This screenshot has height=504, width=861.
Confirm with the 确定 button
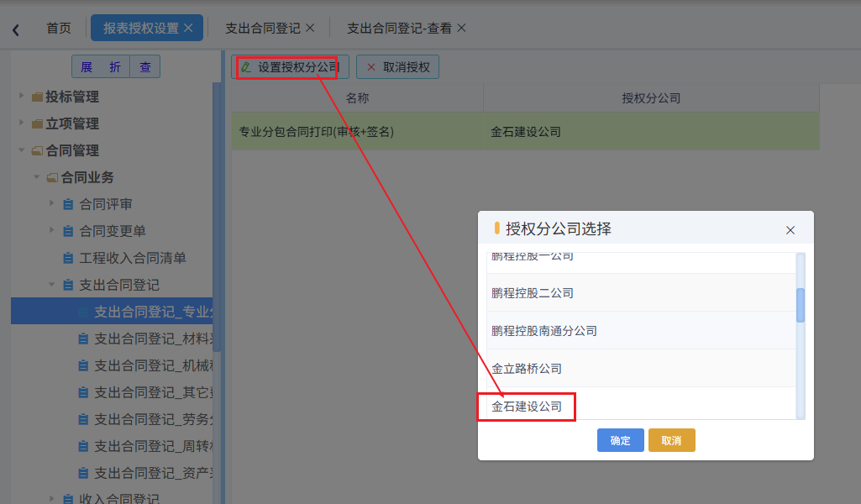point(621,440)
